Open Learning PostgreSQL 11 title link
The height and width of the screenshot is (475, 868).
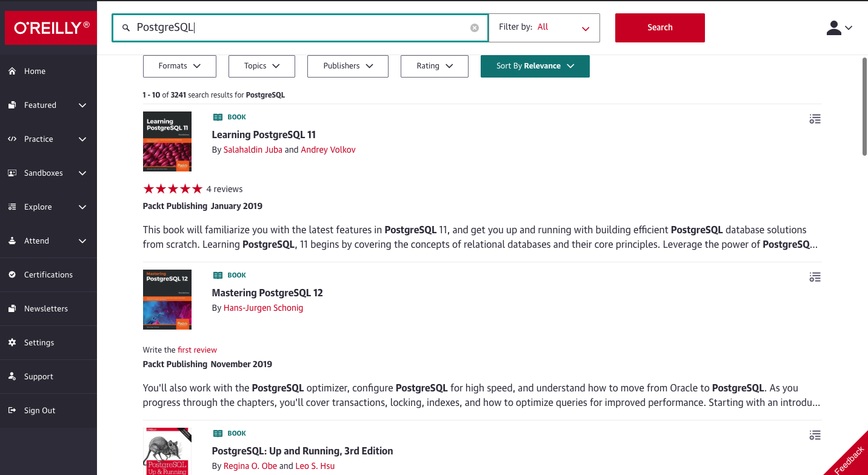pyautogui.click(x=264, y=135)
